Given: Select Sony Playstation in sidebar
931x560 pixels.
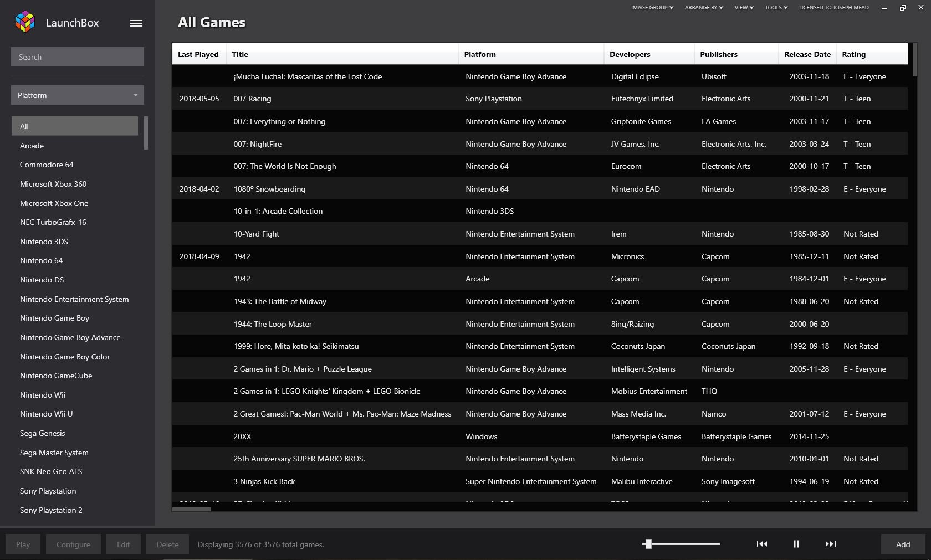Looking at the screenshot, I should 75,491.
